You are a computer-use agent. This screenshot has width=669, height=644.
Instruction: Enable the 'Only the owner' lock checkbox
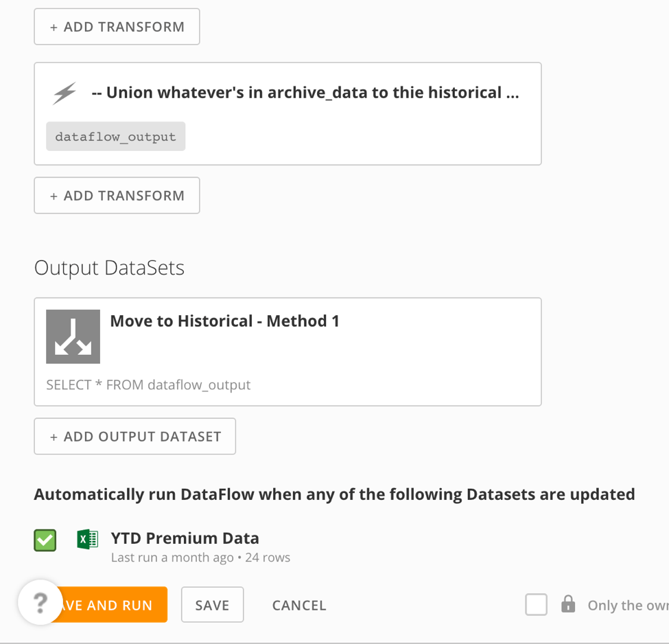coord(537,604)
